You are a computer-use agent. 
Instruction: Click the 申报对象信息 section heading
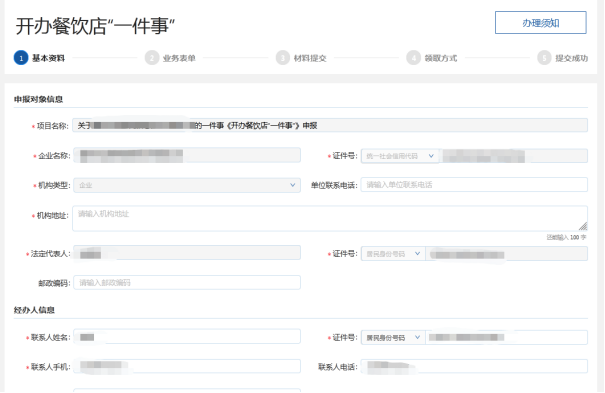38,100
